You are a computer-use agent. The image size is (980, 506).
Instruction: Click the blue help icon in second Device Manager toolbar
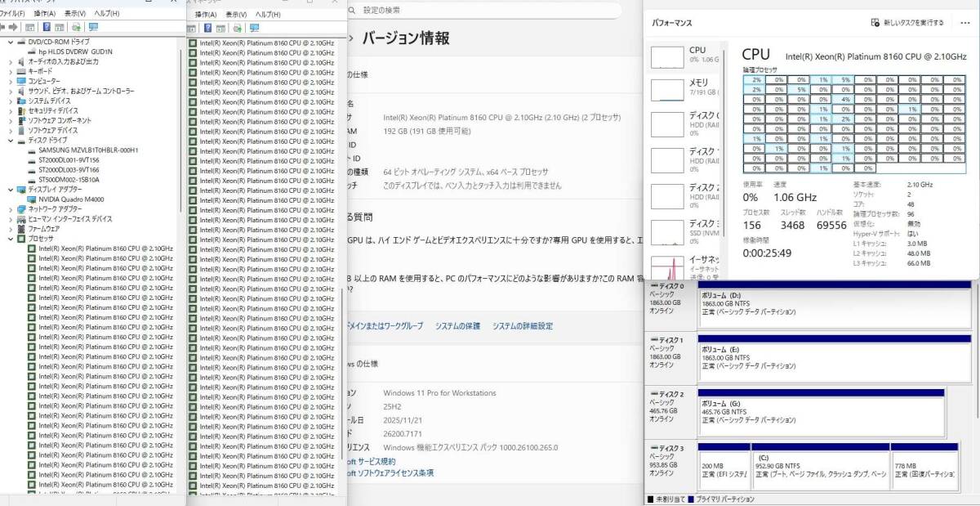(x=208, y=28)
